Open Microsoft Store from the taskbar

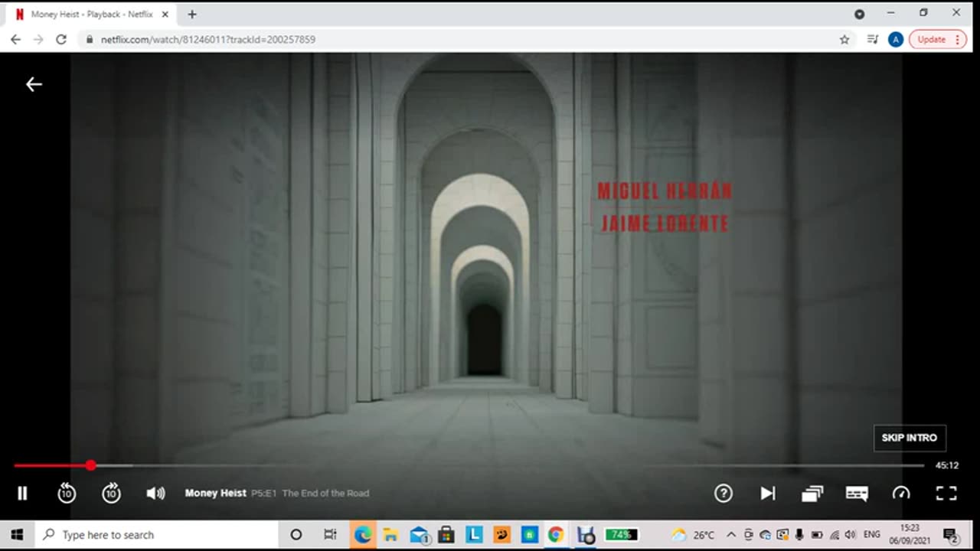(x=446, y=535)
